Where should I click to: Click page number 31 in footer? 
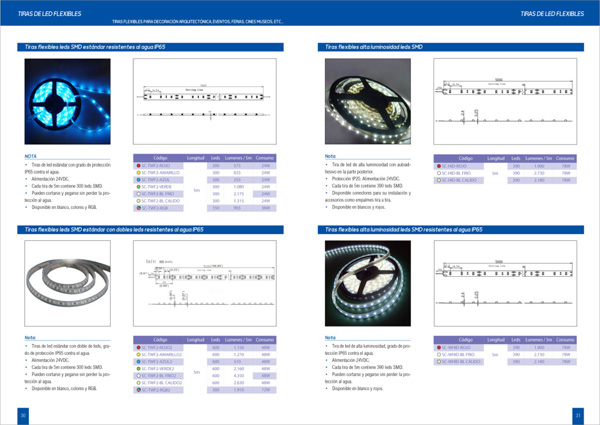[577, 415]
